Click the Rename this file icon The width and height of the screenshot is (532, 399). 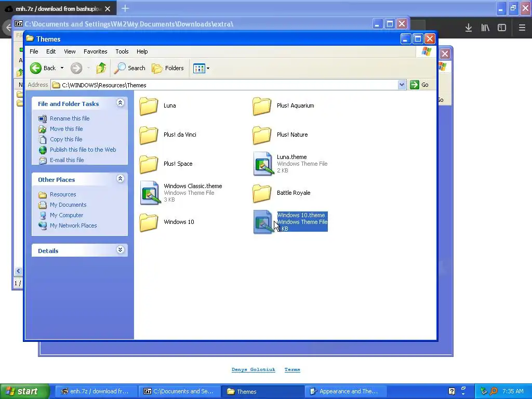[x=43, y=118]
